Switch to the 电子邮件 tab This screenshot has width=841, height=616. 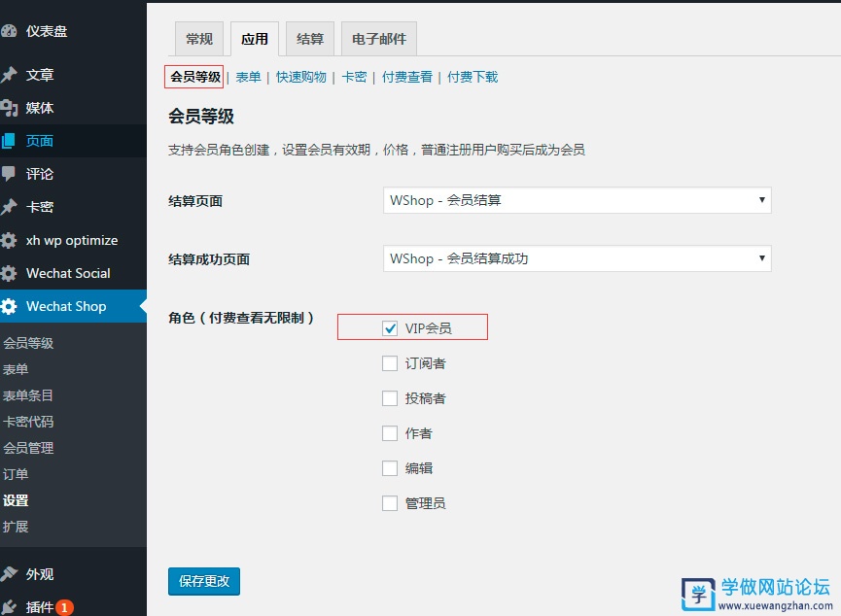(379, 39)
